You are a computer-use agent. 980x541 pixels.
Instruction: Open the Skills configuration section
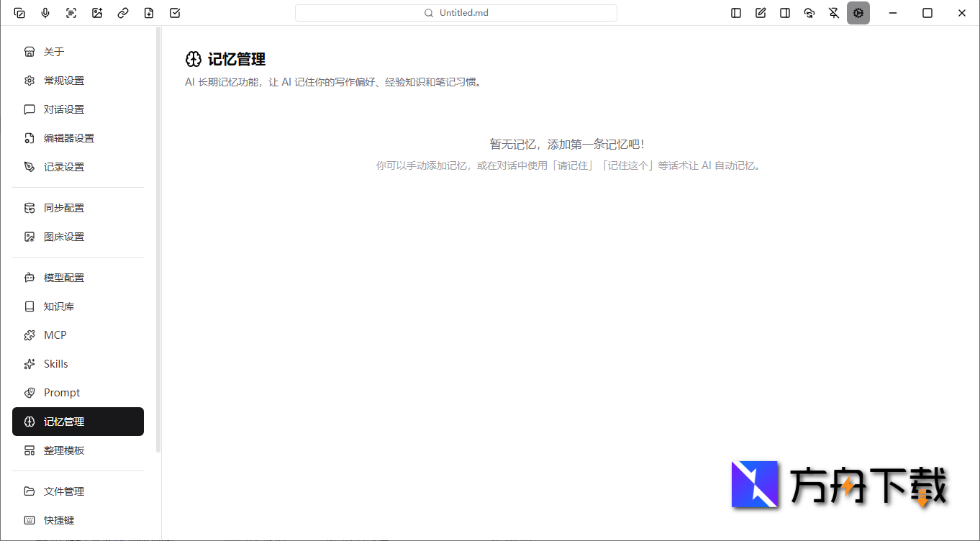point(55,363)
